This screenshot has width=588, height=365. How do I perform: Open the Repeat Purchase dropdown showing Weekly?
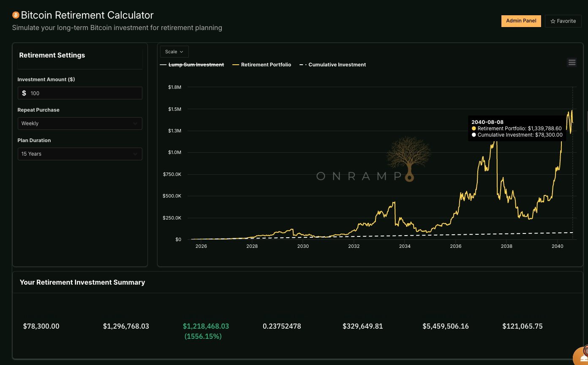coord(80,123)
